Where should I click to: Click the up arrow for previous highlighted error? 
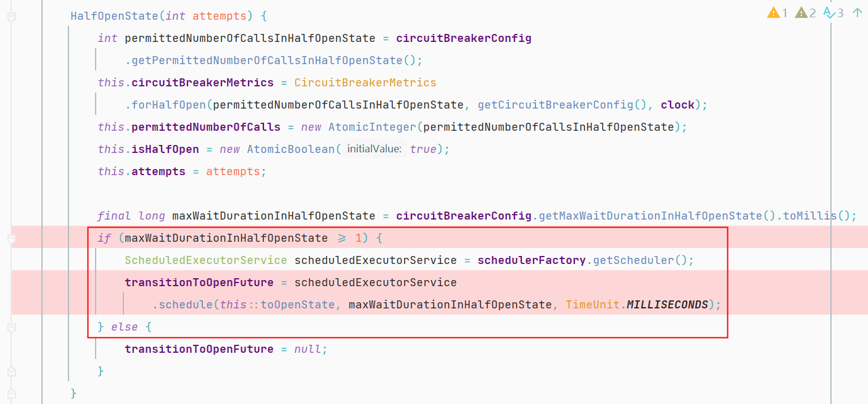pos(857,12)
